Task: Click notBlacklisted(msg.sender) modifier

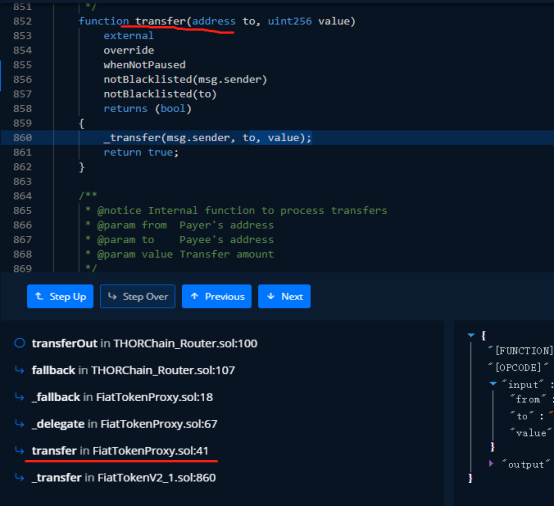Action: coord(185,79)
